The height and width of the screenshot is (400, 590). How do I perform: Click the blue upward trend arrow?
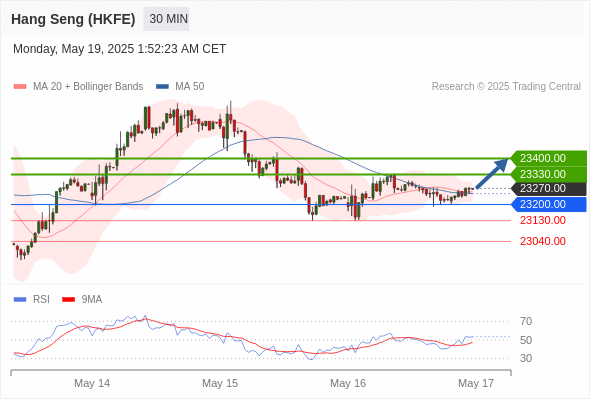(492, 173)
